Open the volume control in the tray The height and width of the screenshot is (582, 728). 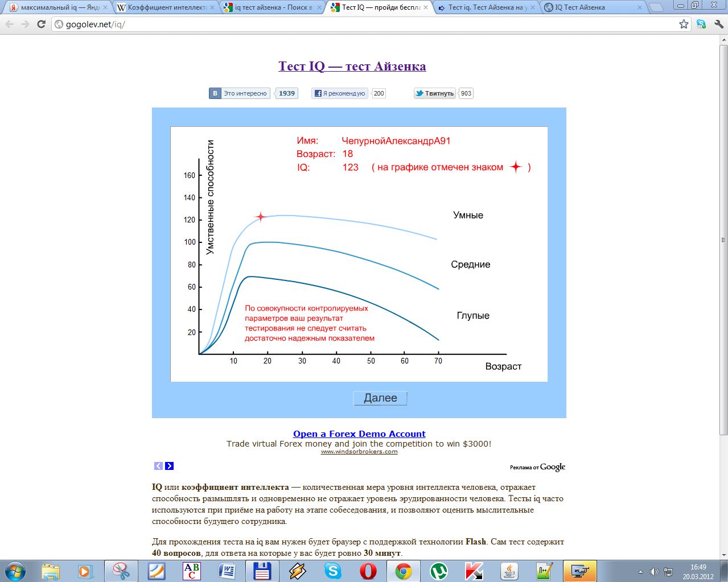[x=655, y=571]
